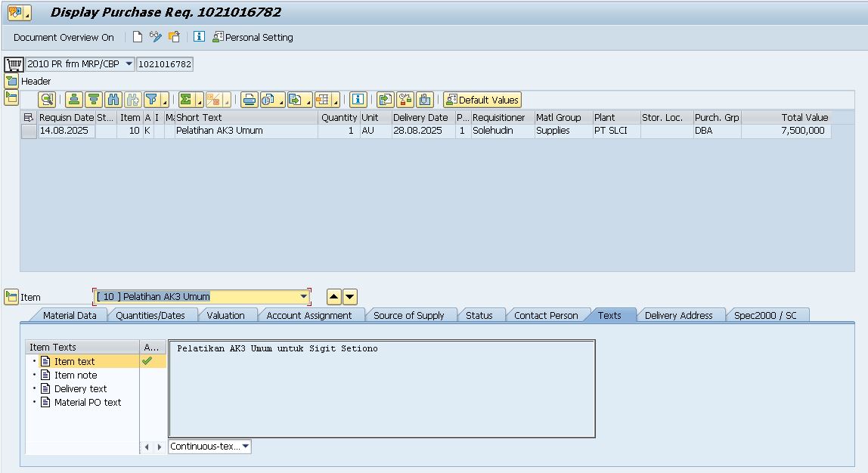Viewport: 868px width, 473px height.
Task: Open the Status tab
Action: [479, 315]
